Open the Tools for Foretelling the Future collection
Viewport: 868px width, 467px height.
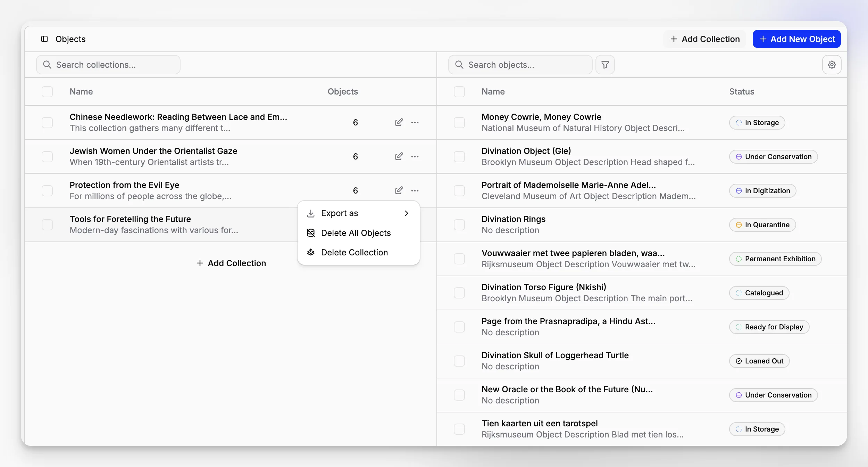(130, 219)
